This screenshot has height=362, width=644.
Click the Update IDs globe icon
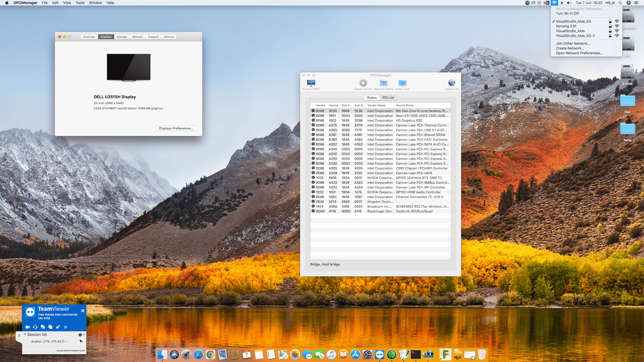pos(451,83)
